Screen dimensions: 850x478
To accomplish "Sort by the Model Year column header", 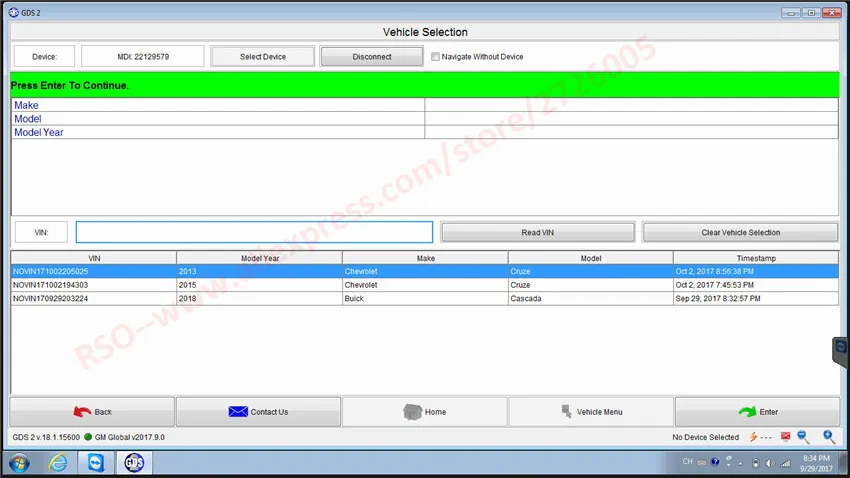I will click(260, 259).
